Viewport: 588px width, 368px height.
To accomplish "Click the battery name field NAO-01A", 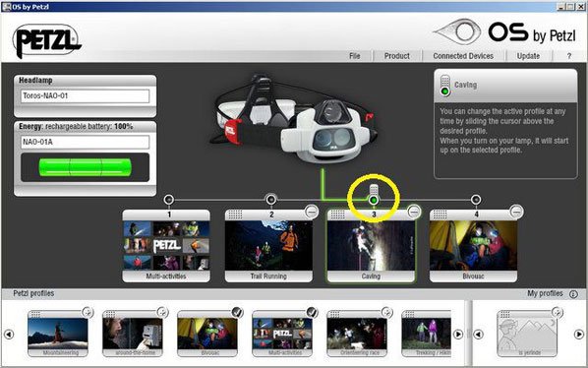I will (86, 142).
